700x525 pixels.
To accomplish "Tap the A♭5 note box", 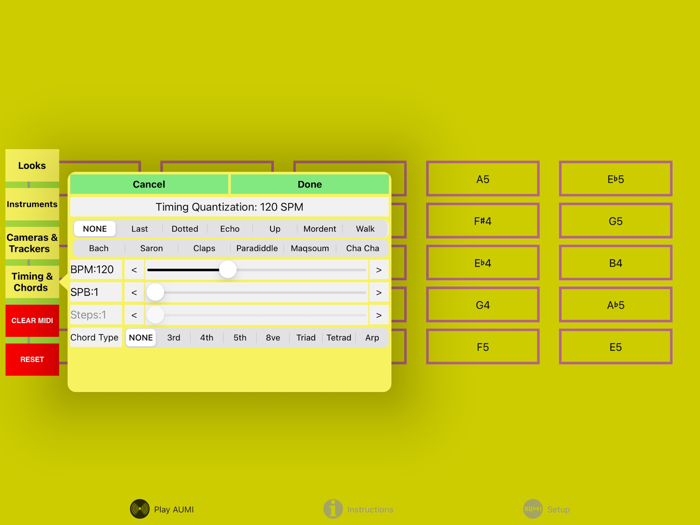I will pyautogui.click(x=616, y=305).
